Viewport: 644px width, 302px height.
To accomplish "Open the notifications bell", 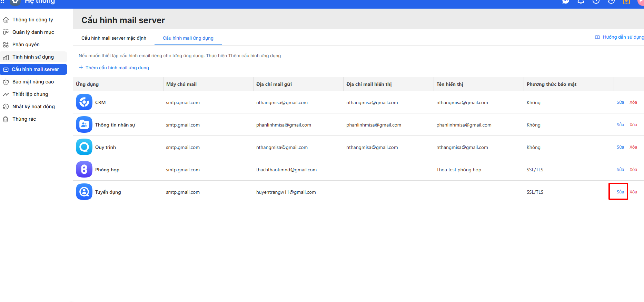I will click(x=581, y=1).
